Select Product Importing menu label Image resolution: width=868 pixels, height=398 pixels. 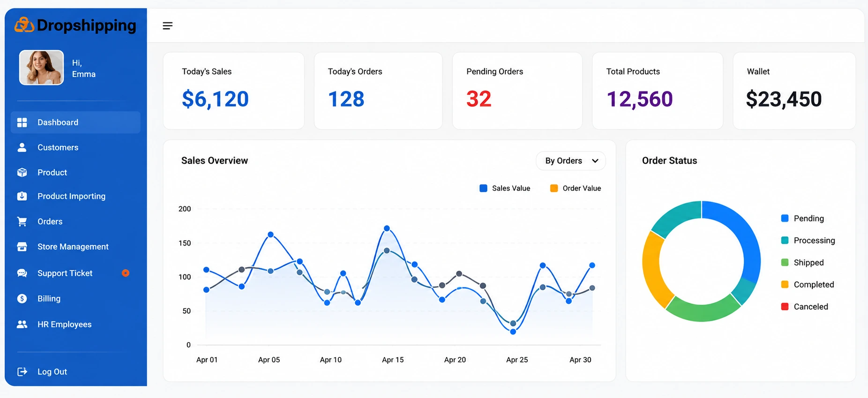[71, 196]
